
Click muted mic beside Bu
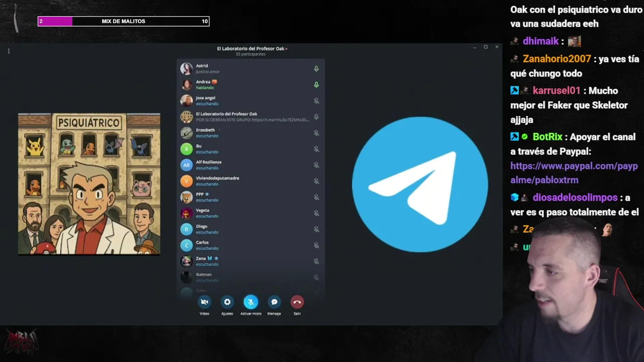316,149
